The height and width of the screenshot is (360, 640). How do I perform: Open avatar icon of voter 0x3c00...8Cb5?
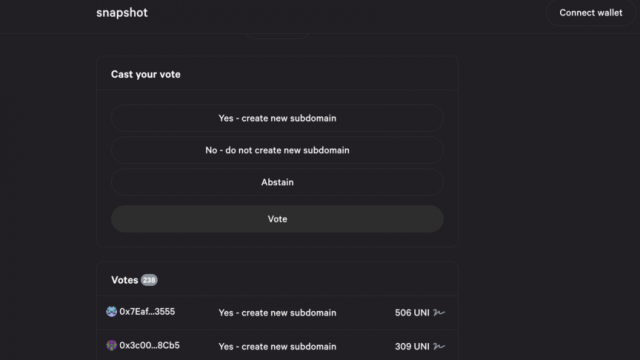[x=111, y=345]
